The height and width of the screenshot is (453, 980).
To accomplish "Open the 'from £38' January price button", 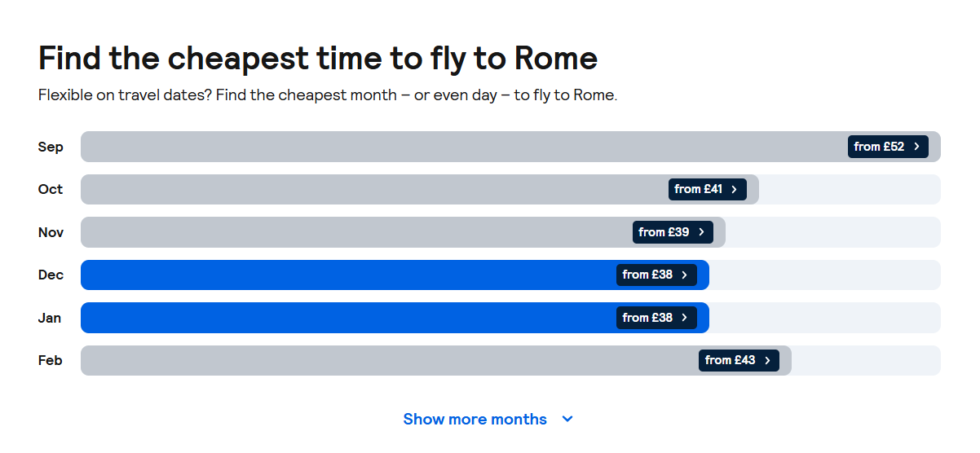I will [656, 318].
